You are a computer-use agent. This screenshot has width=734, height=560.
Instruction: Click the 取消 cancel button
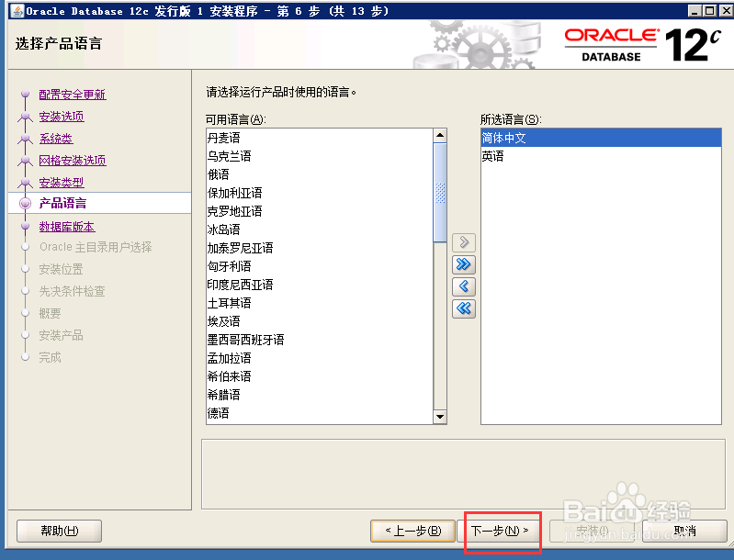[x=684, y=531]
